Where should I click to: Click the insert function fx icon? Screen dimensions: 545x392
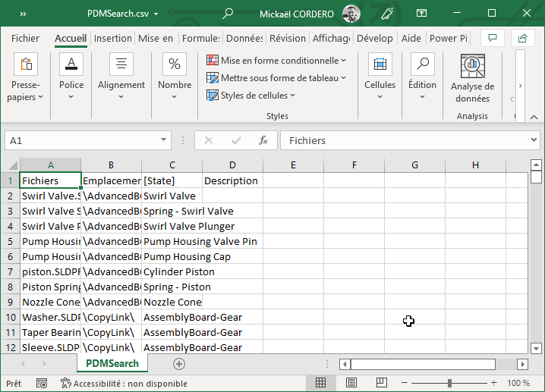point(263,141)
